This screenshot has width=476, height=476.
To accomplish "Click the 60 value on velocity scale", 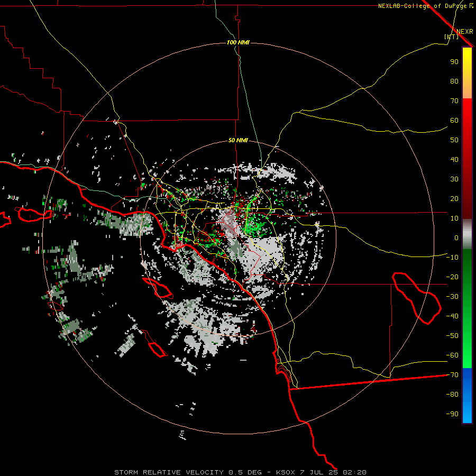I will coord(454,120).
